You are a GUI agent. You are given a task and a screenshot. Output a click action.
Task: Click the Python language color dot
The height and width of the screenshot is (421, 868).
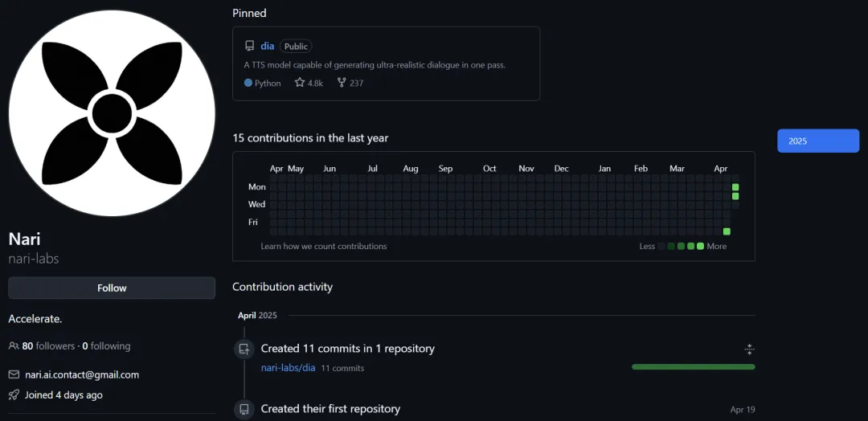248,83
